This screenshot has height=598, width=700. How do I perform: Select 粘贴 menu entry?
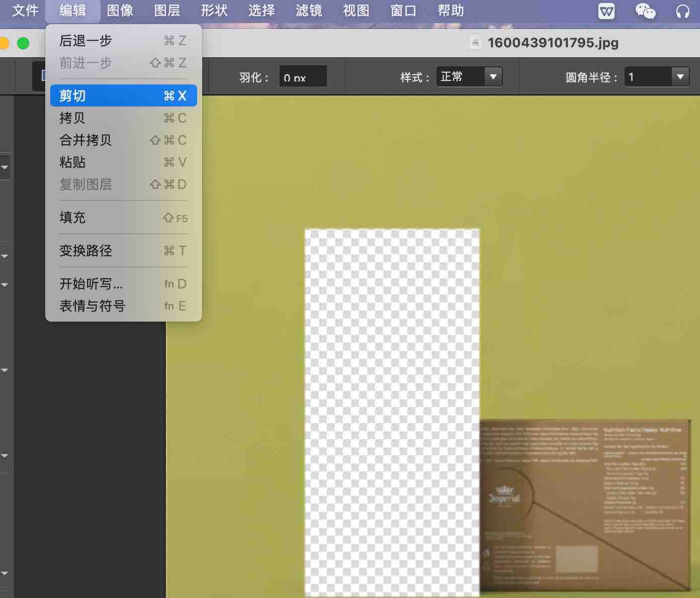pyautogui.click(x=123, y=162)
